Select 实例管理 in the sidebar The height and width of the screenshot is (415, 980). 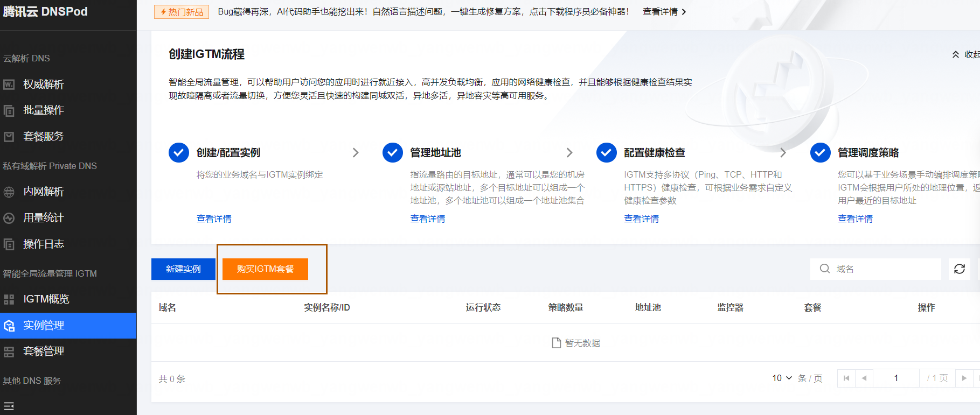pyautogui.click(x=68, y=326)
